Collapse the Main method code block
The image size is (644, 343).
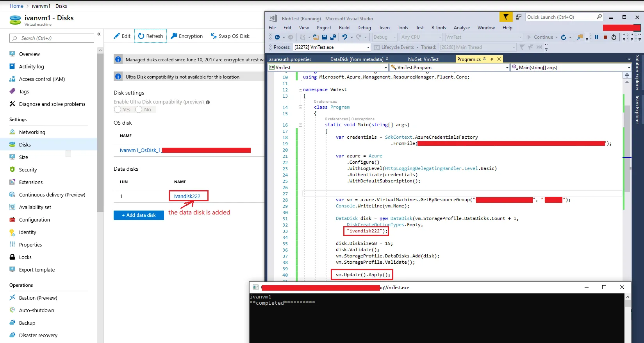[300, 125]
